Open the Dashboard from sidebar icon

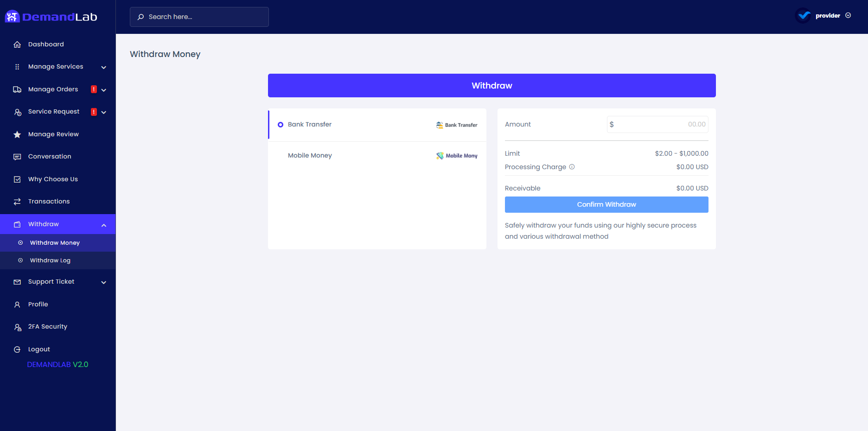click(17, 44)
